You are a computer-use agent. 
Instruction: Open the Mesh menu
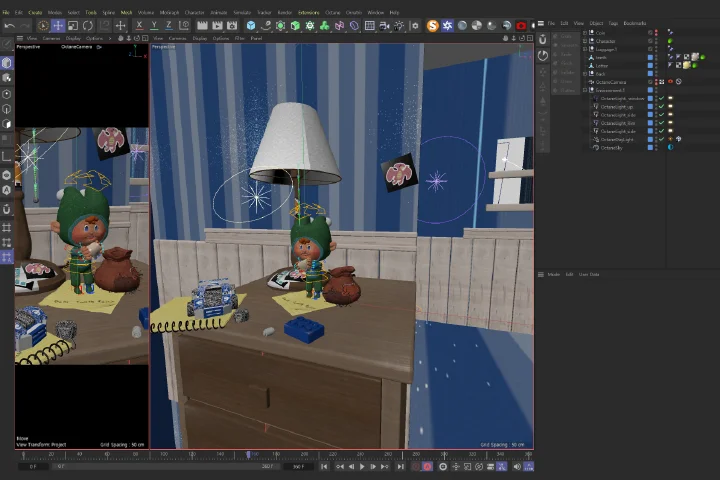(126, 12)
